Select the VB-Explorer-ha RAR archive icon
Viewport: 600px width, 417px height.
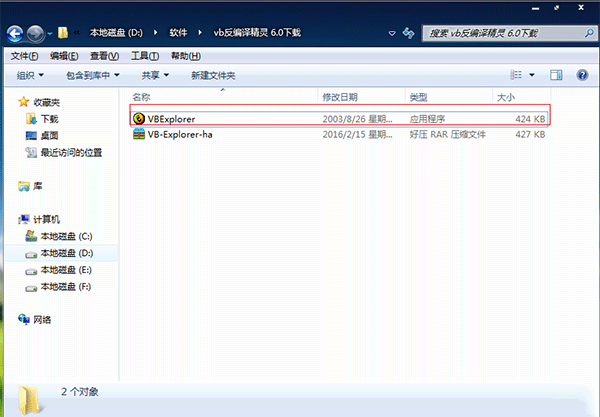tap(139, 135)
